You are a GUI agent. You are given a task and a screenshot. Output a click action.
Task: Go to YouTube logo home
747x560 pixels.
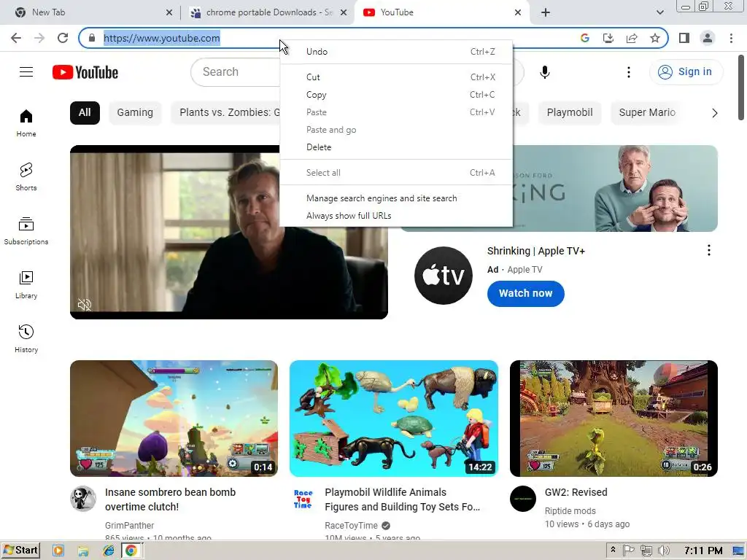85,72
